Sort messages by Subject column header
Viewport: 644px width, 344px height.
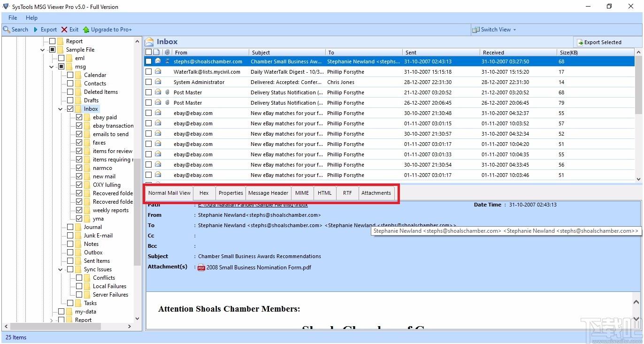coord(286,53)
